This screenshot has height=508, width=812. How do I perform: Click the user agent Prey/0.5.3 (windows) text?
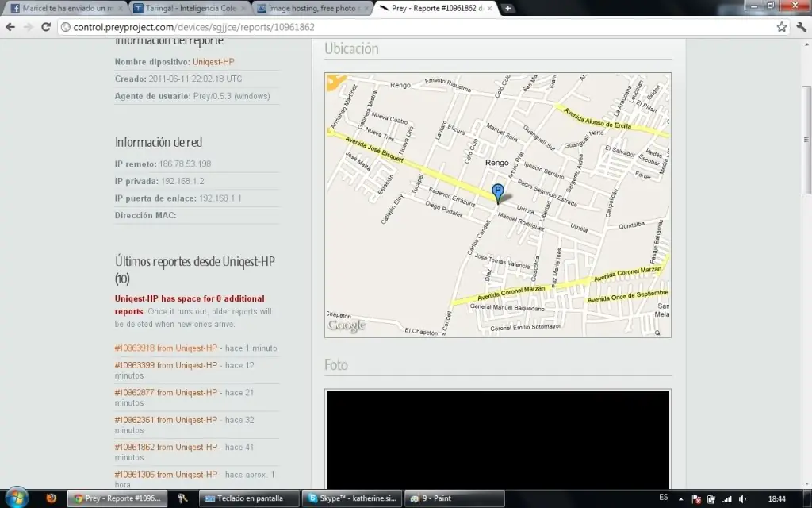232,96
